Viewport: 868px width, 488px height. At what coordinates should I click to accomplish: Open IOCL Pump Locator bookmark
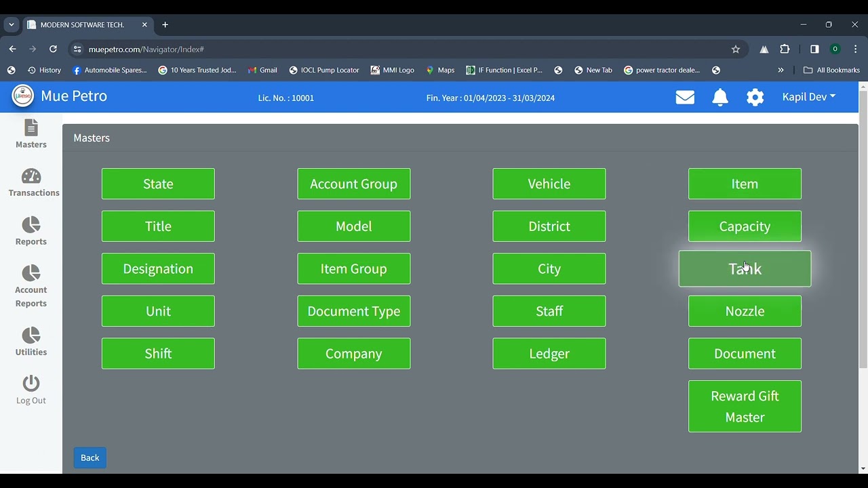(324, 70)
